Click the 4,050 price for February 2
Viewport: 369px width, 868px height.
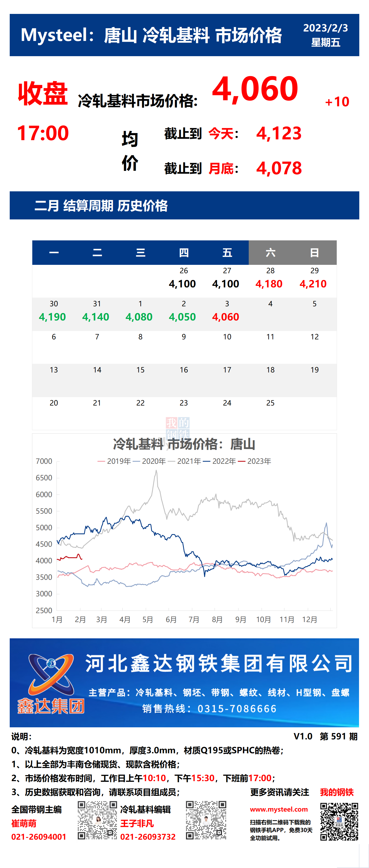182,317
